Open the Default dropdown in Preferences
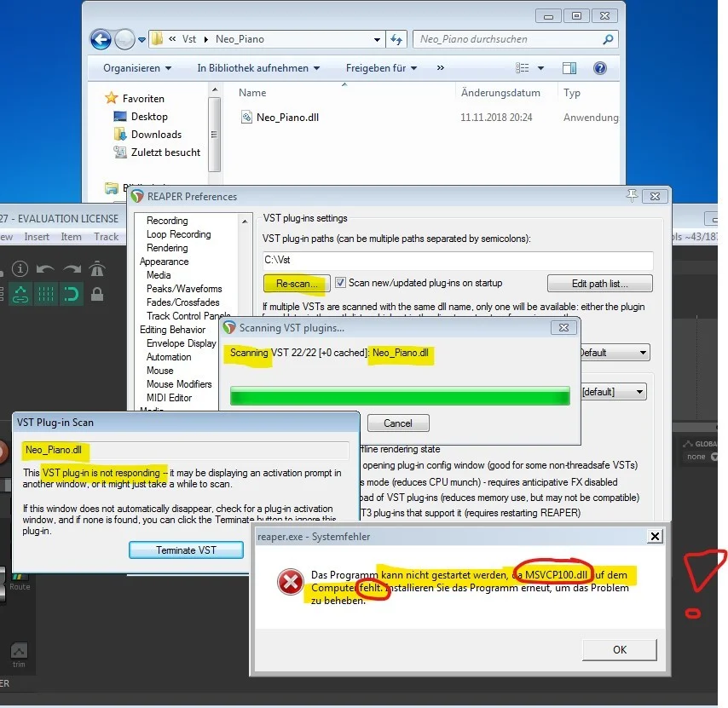The height and width of the screenshot is (708, 728). [x=615, y=353]
